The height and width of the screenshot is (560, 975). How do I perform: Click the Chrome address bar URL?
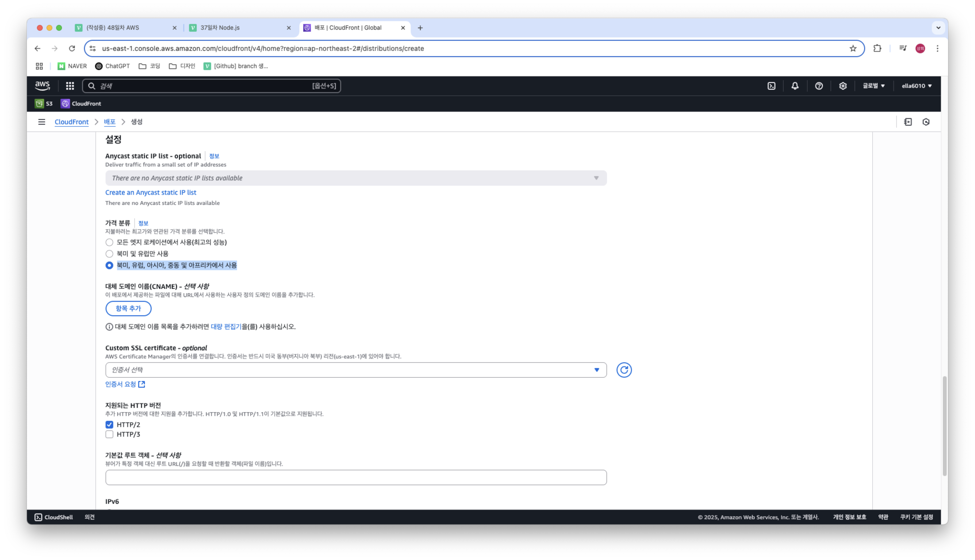(x=263, y=48)
